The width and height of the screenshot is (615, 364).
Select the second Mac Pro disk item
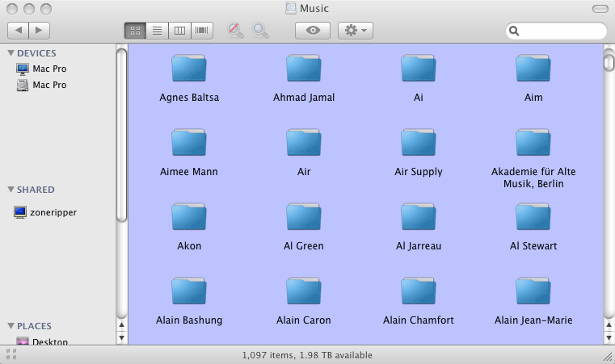[41, 85]
